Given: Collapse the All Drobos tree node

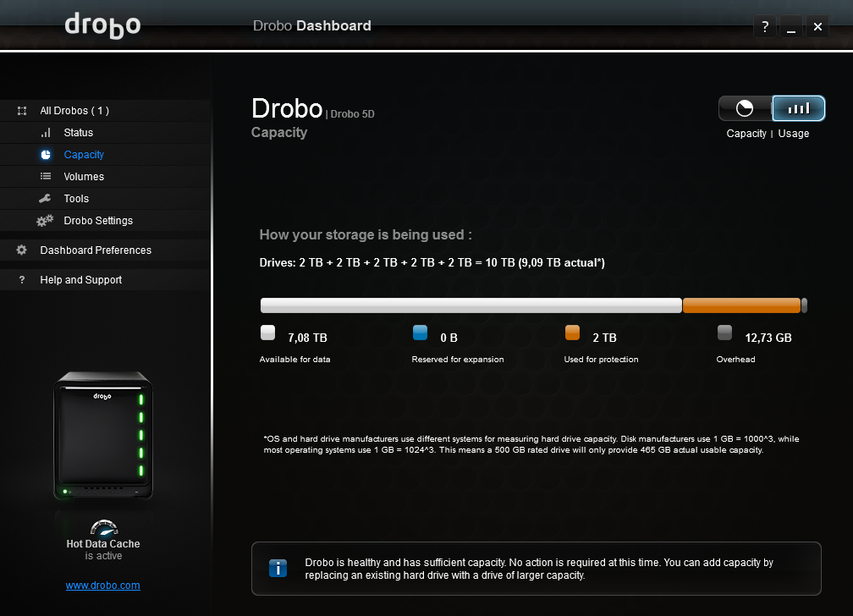Looking at the screenshot, I should click(22, 111).
